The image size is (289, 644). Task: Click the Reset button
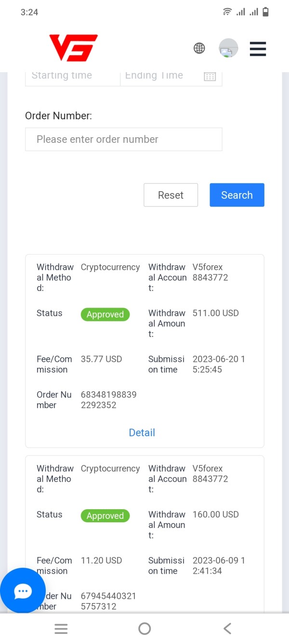click(x=171, y=195)
